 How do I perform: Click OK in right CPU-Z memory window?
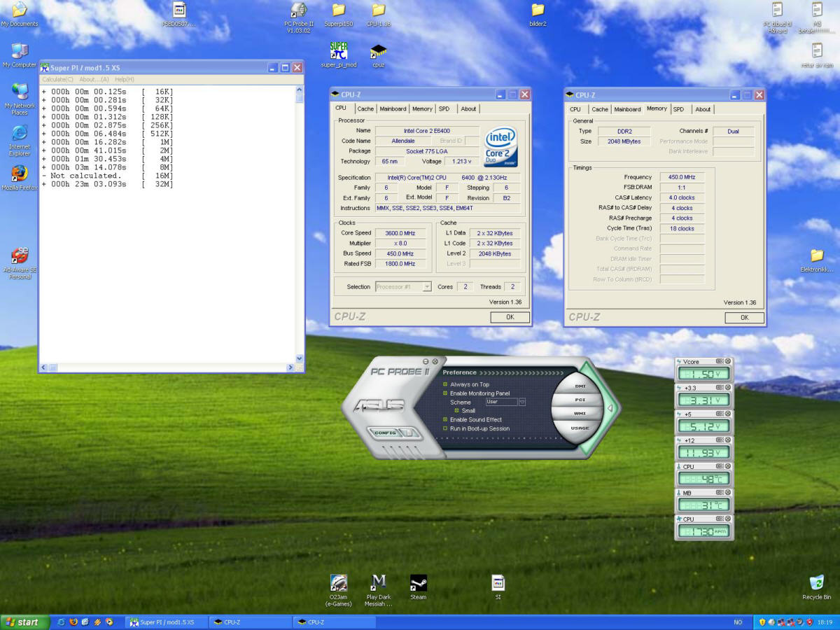pyautogui.click(x=744, y=317)
